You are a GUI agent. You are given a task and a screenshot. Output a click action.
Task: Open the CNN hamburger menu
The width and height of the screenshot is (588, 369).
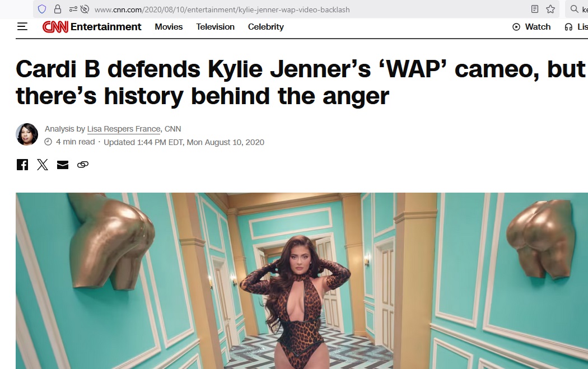22,27
